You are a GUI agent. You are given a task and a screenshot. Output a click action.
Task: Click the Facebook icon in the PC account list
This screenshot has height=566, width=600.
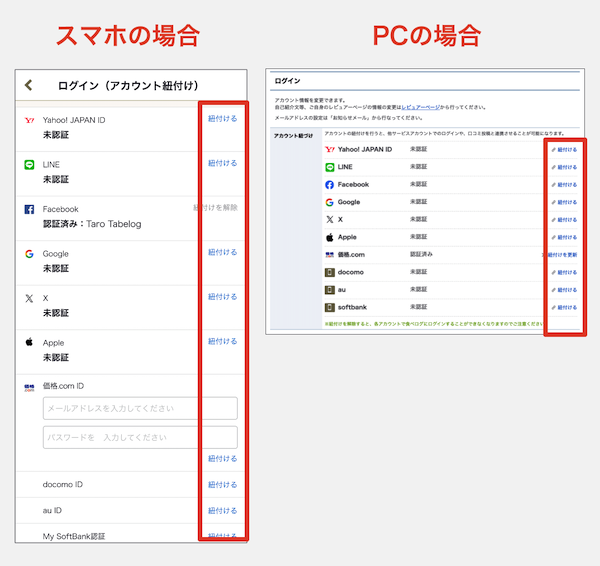(329, 185)
